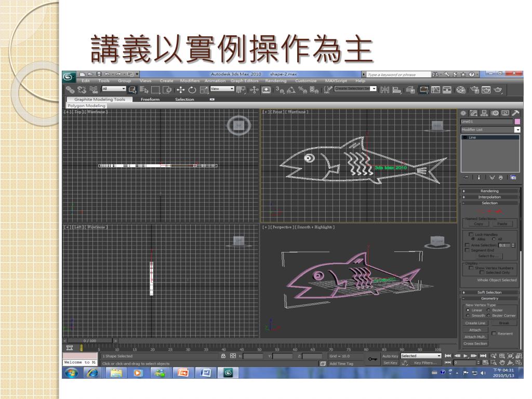This screenshot has height=399, width=532.
Task: Toggle the Window/Crossing selection icon
Action: point(167,90)
